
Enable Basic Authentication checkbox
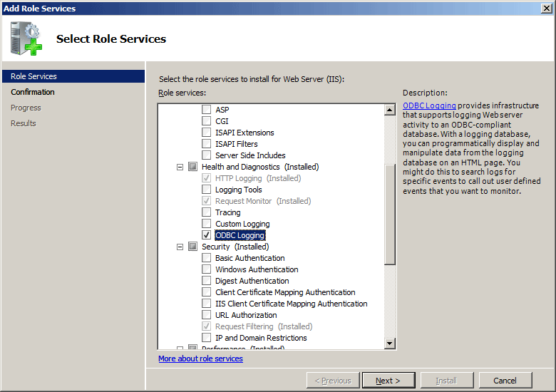pyautogui.click(x=207, y=258)
